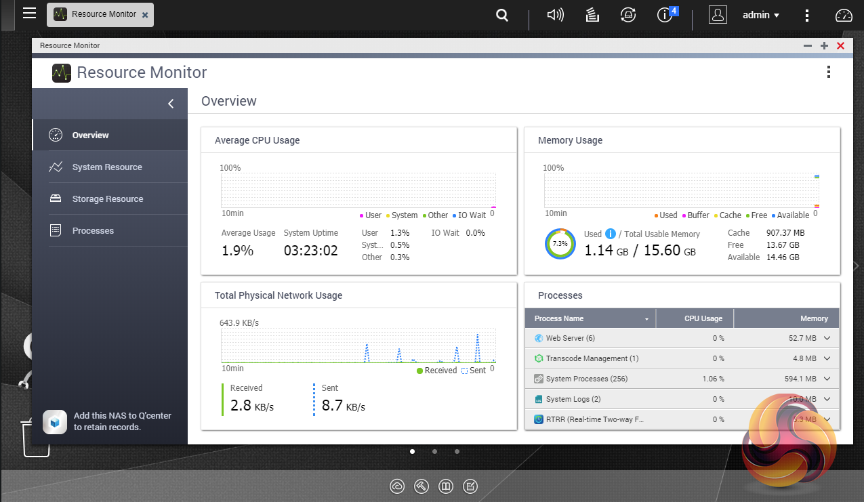Viewport: 864px width, 504px height.
Task: Switch to the second desktop page dot
Action: [x=434, y=451]
